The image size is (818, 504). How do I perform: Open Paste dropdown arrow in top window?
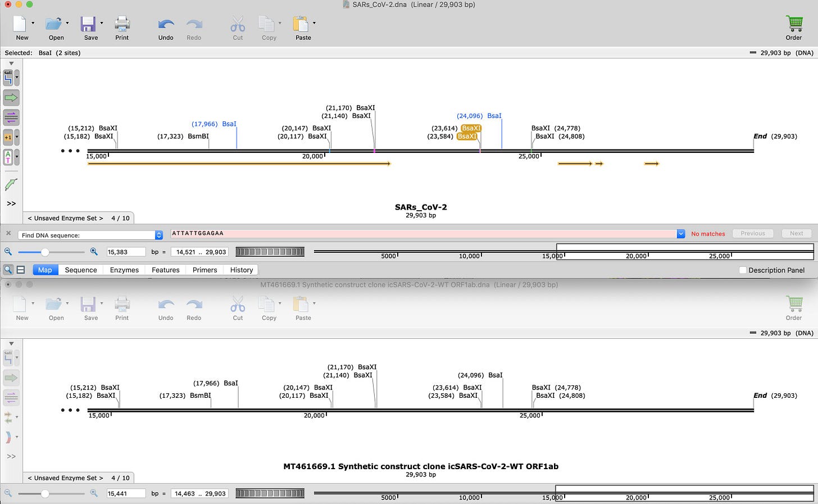[314, 23]
